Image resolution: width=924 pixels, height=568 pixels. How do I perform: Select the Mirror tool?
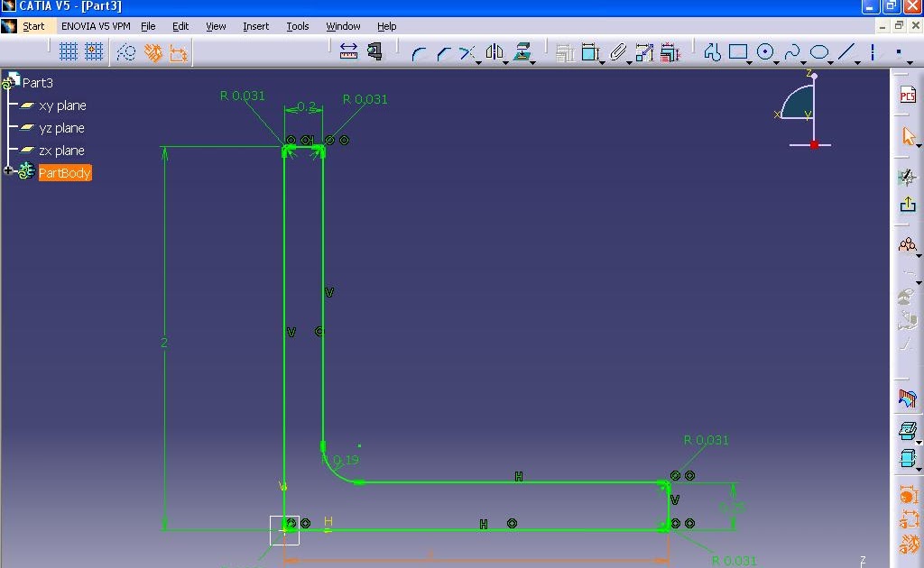[x=494, y=51]
